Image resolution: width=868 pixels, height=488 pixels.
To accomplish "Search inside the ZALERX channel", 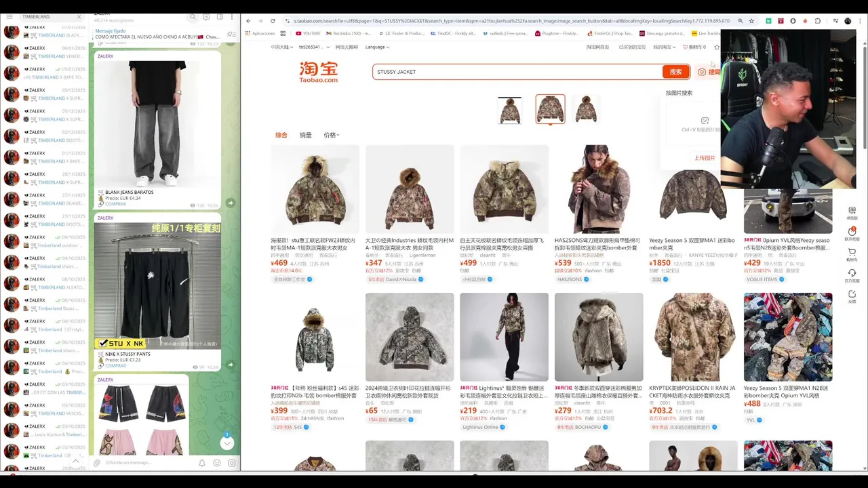I will tap(193, 16).
